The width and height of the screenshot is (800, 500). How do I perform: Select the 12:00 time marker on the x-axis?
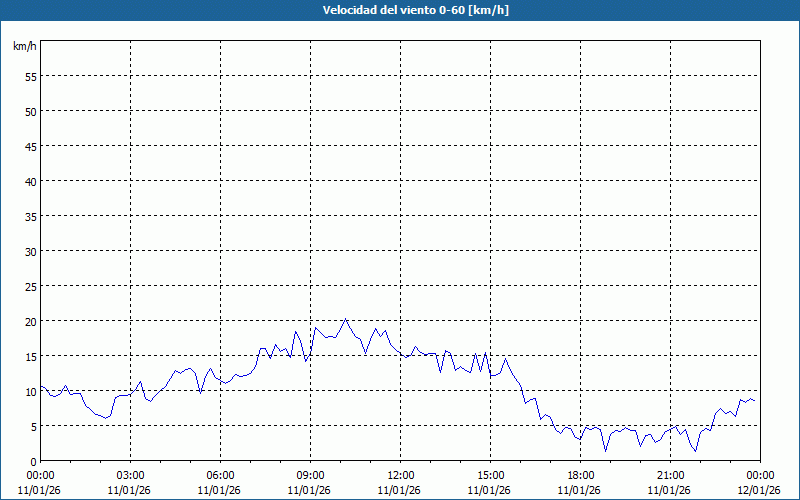pyautogui.click(x=400, y=475)
